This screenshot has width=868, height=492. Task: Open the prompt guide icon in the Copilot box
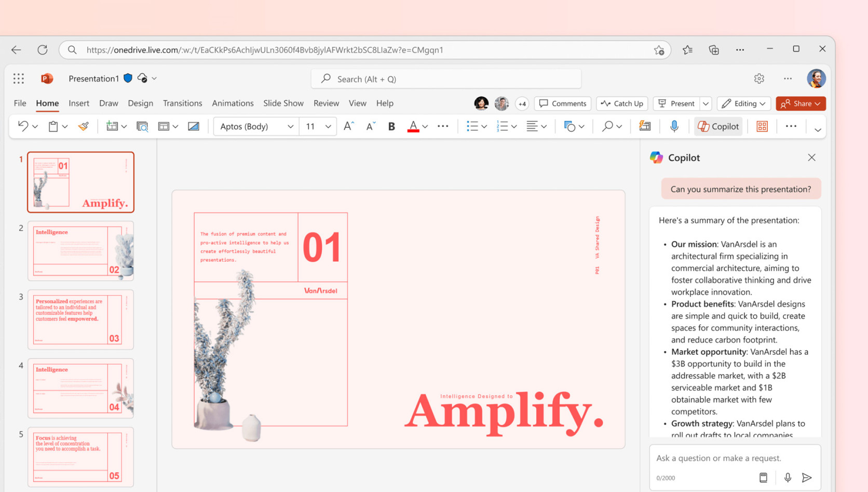763,477
